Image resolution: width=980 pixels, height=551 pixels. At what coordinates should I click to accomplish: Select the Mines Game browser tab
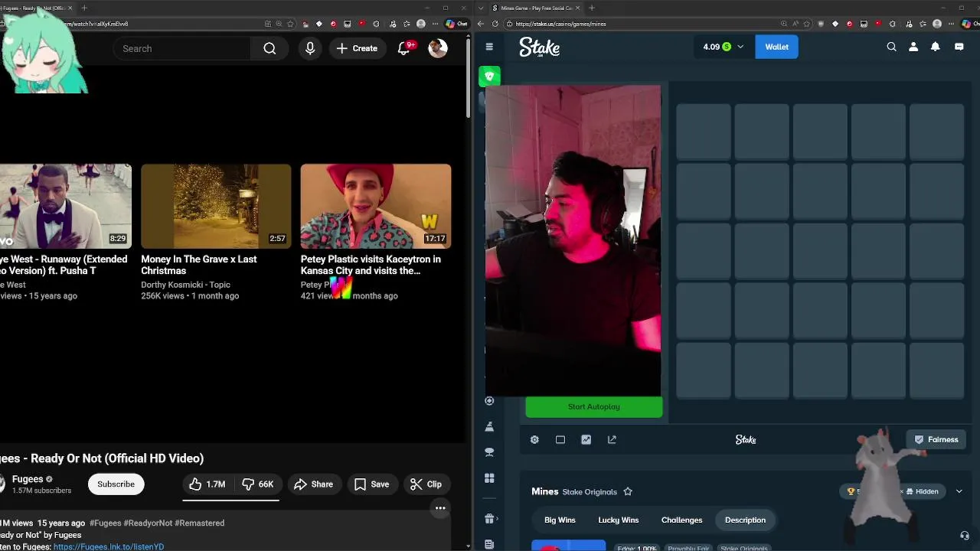[536, 8]
